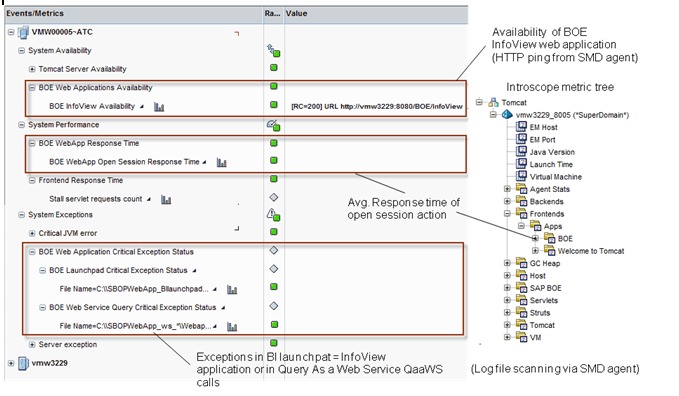This screenshot has width=679, height=396.
Task: Expand the BOE app node under Apps
Action: tap(535, 238)
